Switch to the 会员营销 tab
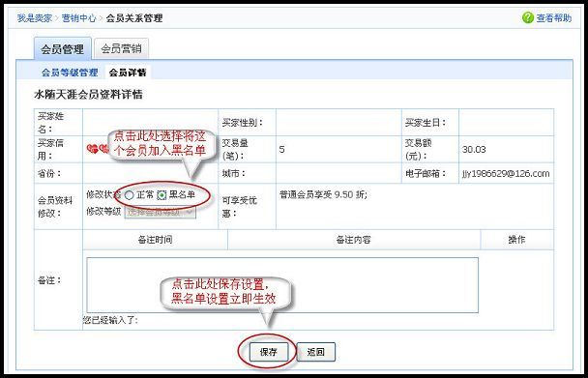The image size is (588, 378). click(x=122, y=48)
